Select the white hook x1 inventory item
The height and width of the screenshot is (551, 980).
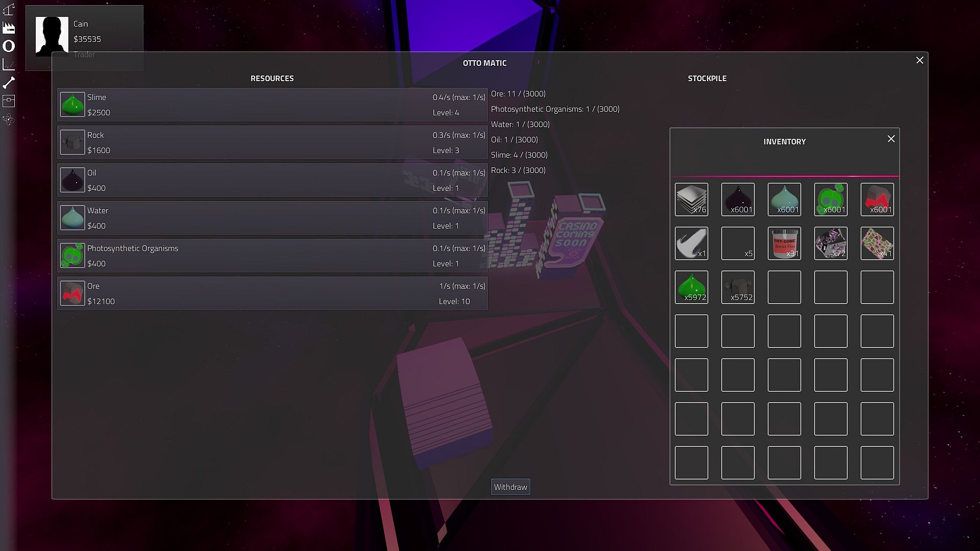click(x=691, y=243)
